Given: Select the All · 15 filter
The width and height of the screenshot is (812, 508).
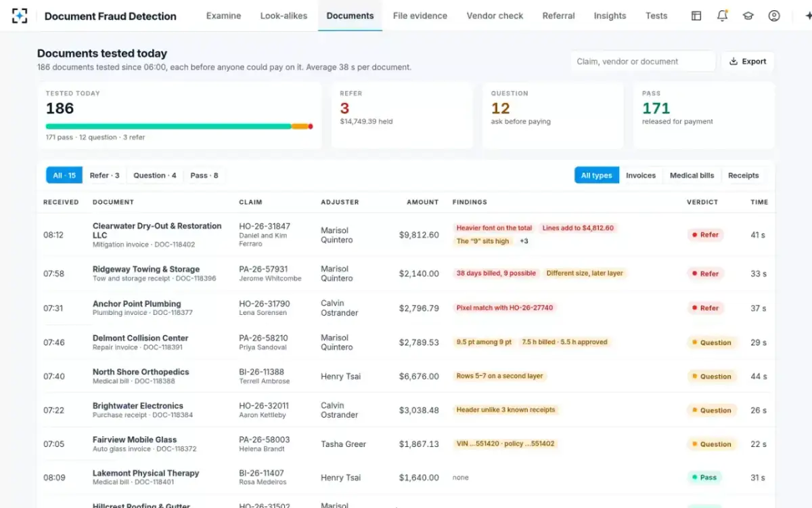Looking at the screenshot, I should click(x=64, y=175).
